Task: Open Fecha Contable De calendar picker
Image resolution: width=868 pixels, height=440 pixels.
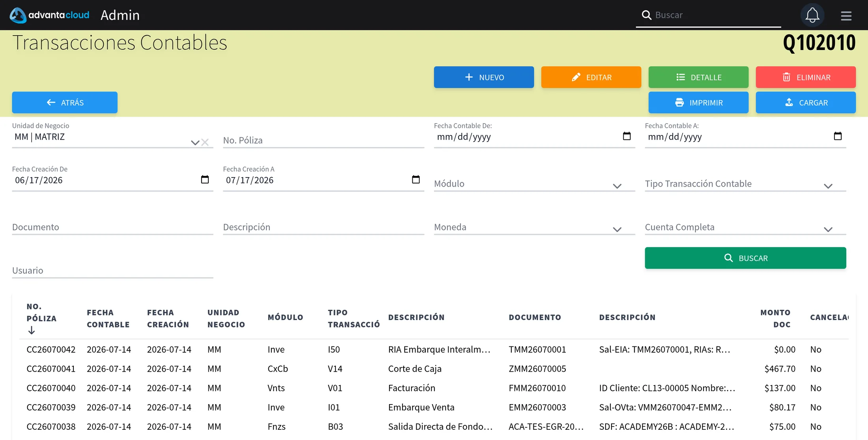Action: coord(627,136)
